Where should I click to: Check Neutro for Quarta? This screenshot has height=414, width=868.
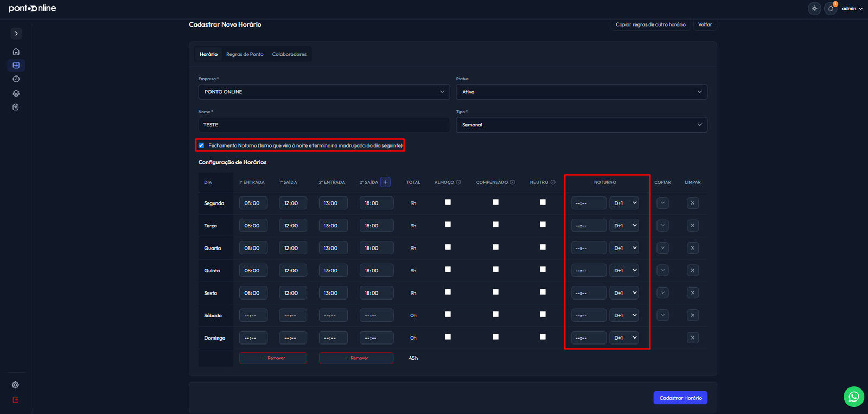(x=542, y=247)
